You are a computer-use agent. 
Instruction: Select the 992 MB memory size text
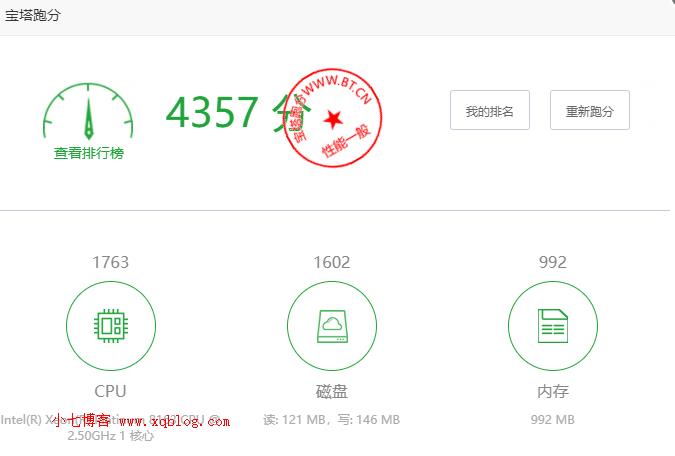click(553, 419)
